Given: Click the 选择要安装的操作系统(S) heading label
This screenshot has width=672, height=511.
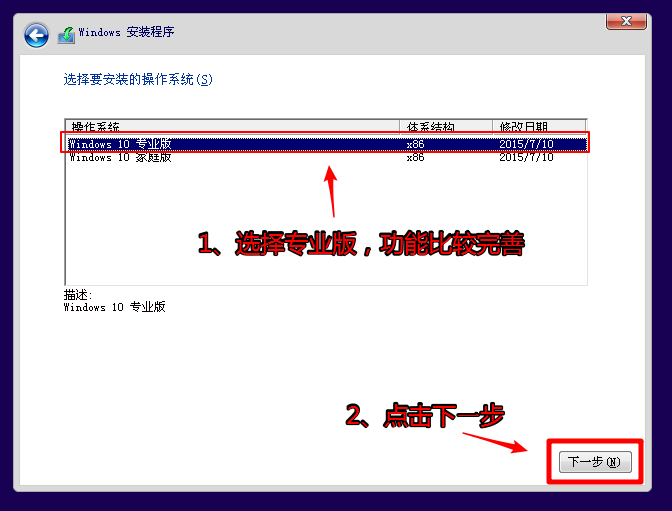Looking at the screenshot, I should coord(138,79).
